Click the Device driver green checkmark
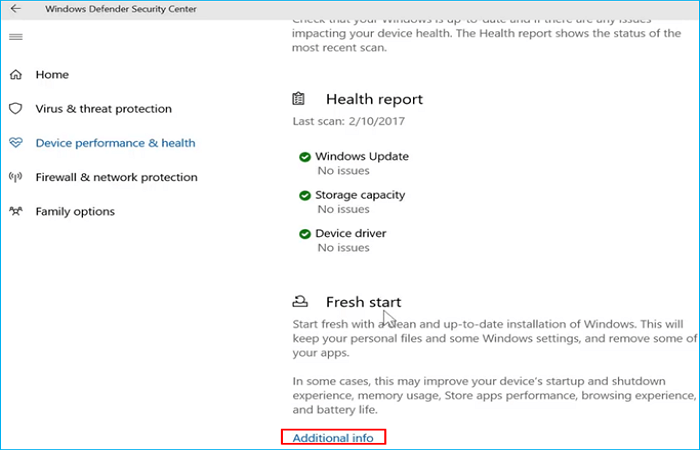 pos(304,233)
